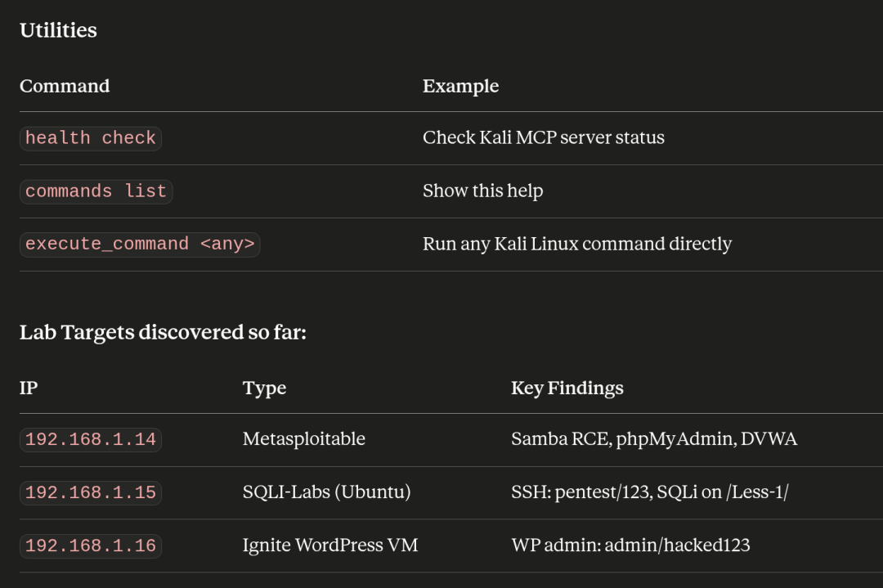Click 'Run any Kali Linux command directly' text
The height and width of the screenshot is (588, 883).
pyautogui.click(x=577, y=244)
